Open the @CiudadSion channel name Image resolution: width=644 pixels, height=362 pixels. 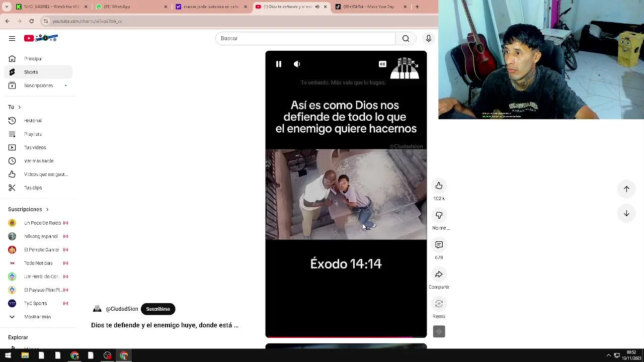coord(122,309)
